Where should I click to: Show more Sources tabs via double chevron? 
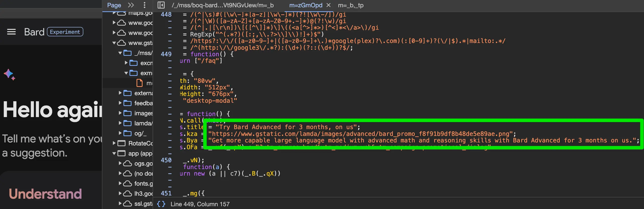tap(131, 5)
